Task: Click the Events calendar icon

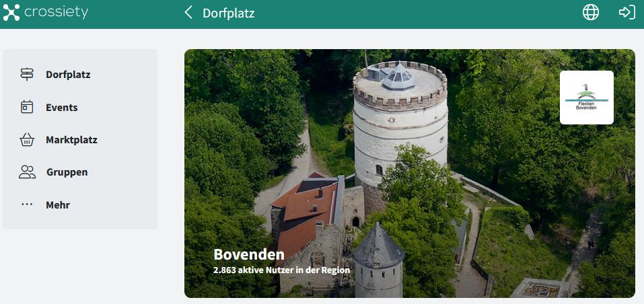Action: coord(27,107)
